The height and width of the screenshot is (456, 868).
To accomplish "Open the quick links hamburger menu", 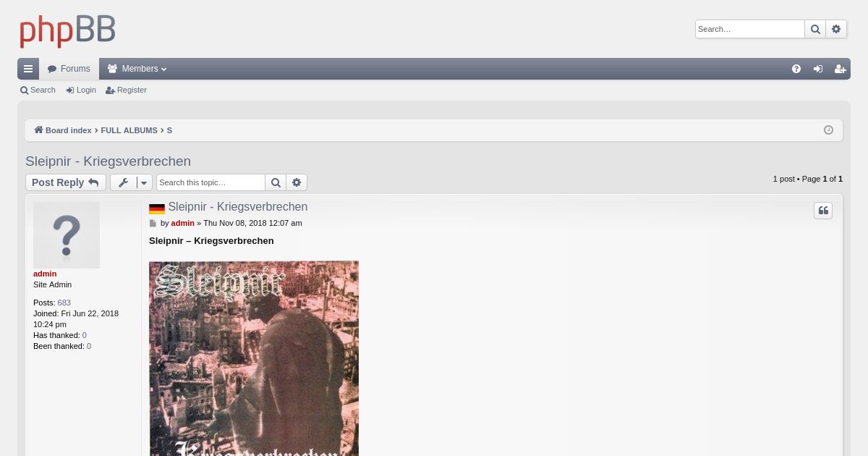I will click(28, 69).
